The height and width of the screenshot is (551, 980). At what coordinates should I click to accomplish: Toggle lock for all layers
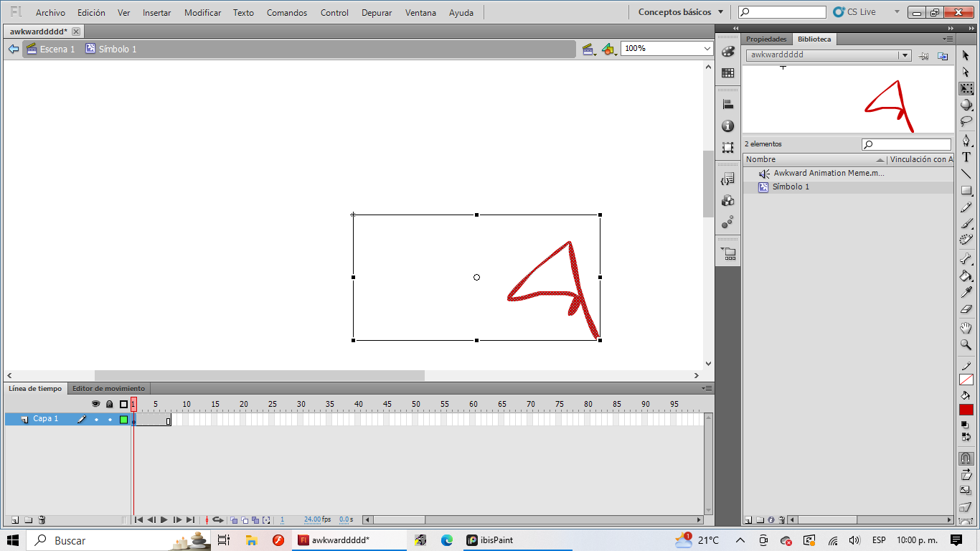pyautogui.click(x=110, y=404)
